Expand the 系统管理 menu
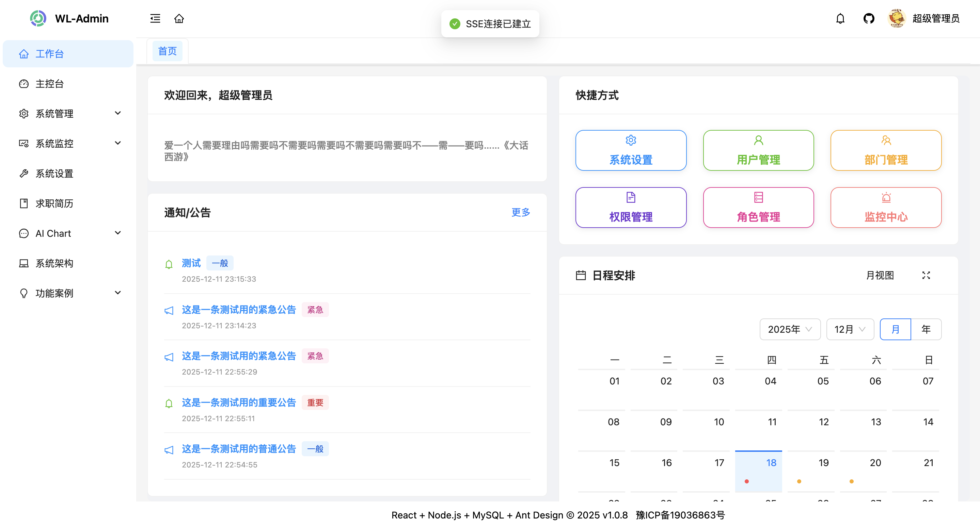The height and width of the screenshot is (528, 980). coord(54,113)
